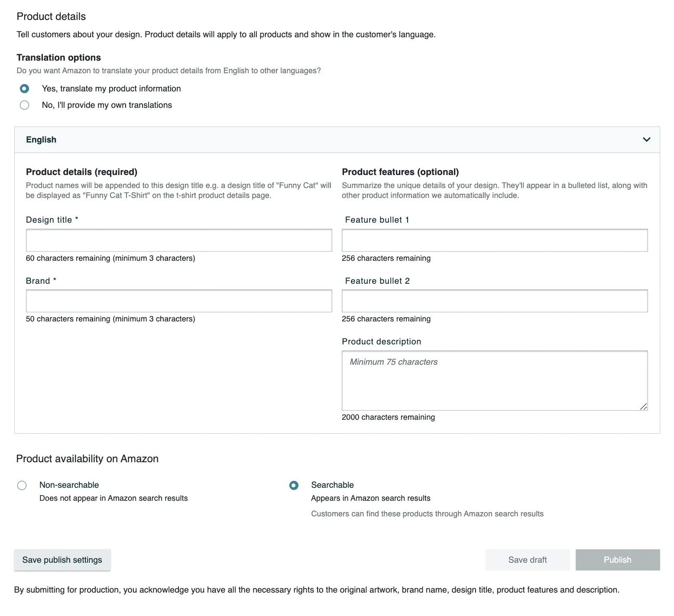Viewport: 674px width, 616px height.
Task: Click the Translation options heading
Action: point(58,57)
